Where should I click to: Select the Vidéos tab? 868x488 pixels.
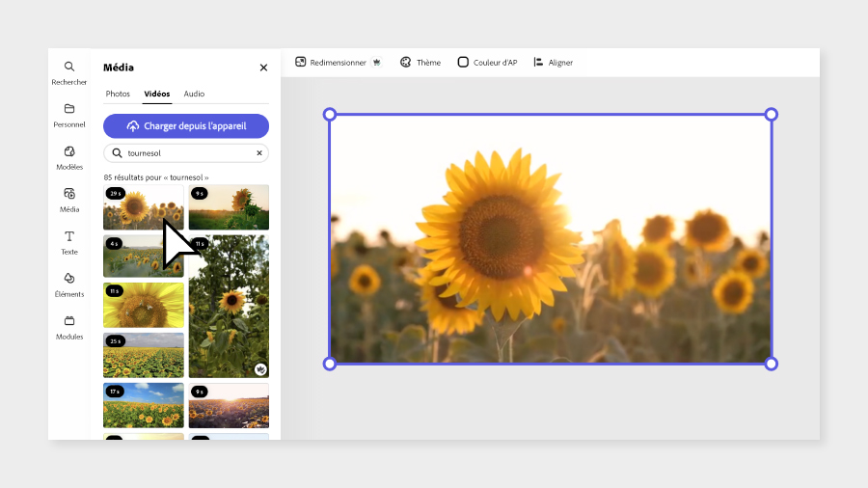pos(157,95)
